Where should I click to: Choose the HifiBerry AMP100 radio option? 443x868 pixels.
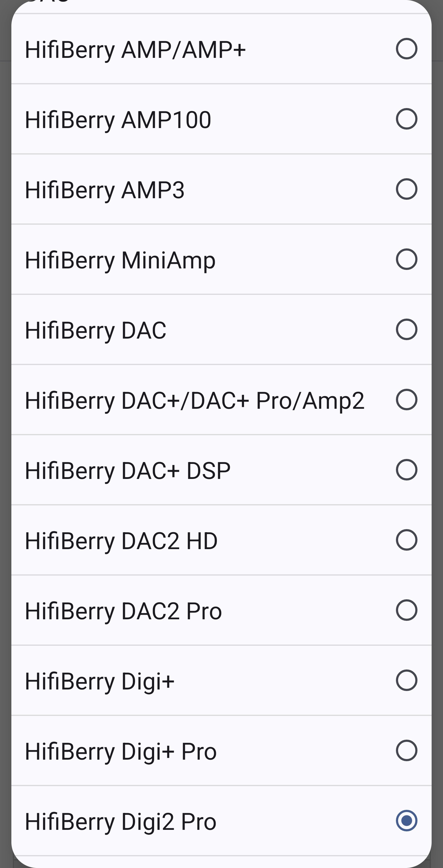pos(406,119)
